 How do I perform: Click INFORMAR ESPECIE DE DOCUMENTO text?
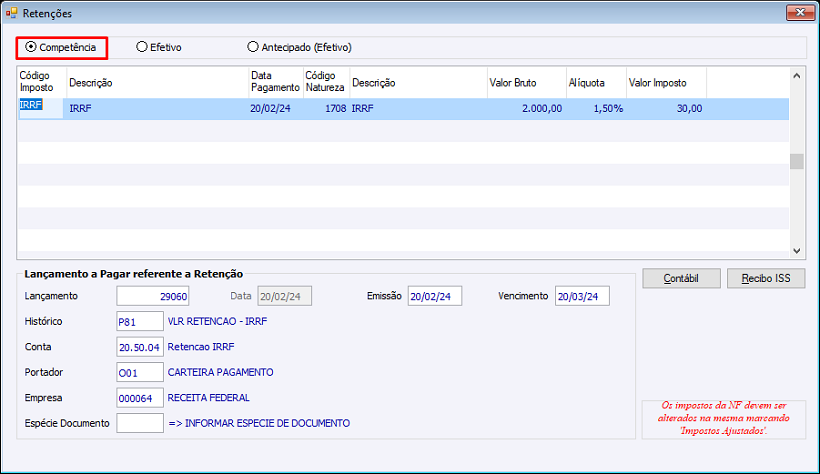tap(259, 423)
